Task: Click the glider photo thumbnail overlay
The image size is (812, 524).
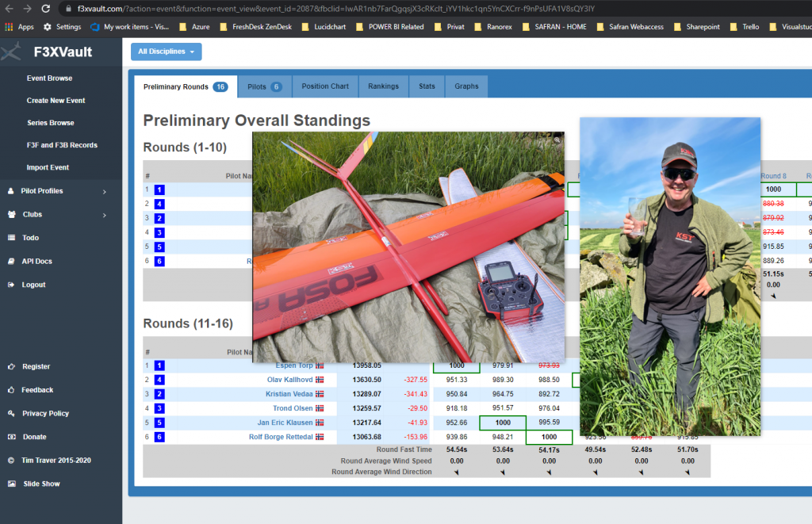Action: (408, 247)
